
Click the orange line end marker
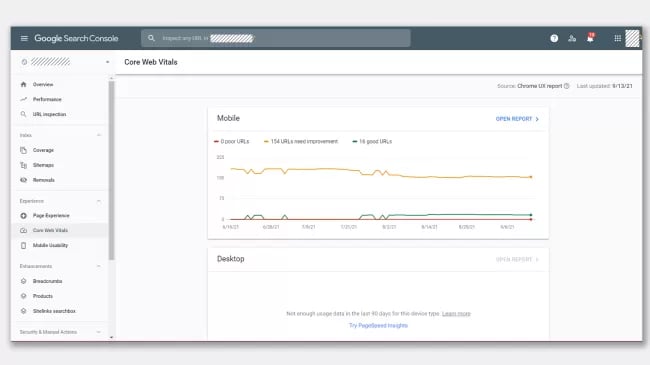[x=531, y=177]
